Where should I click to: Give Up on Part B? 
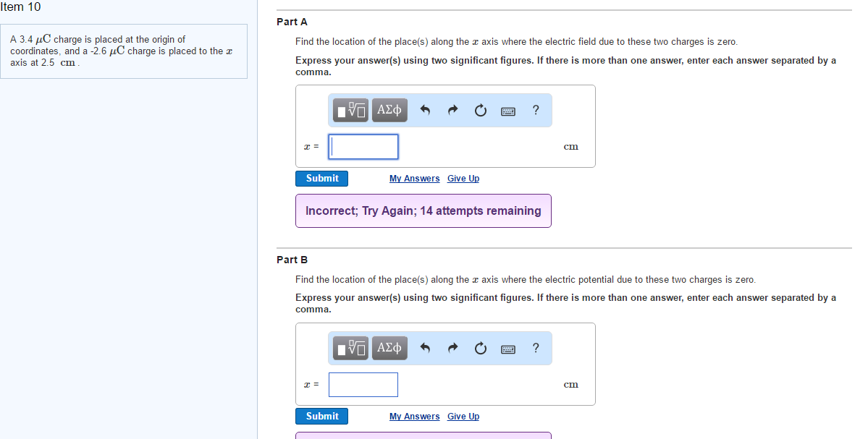point(463,416)
